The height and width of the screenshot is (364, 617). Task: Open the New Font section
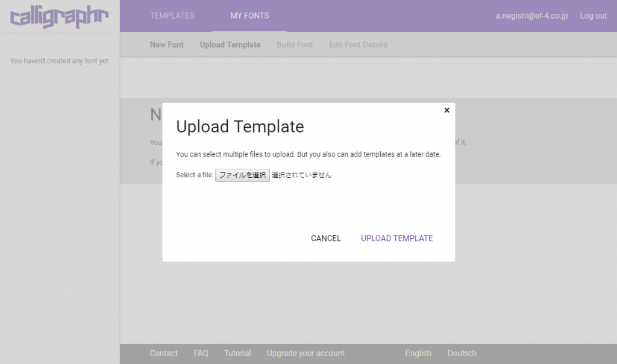166,44
